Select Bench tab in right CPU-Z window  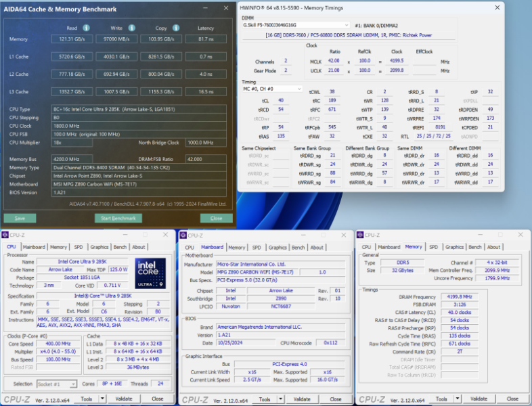click(x=475, y=247)
